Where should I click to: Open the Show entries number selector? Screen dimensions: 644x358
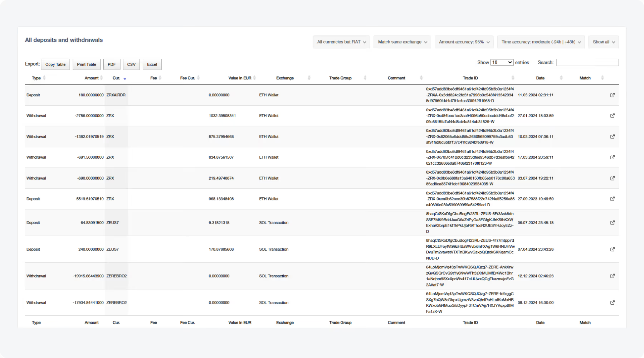tap(502, 62)
